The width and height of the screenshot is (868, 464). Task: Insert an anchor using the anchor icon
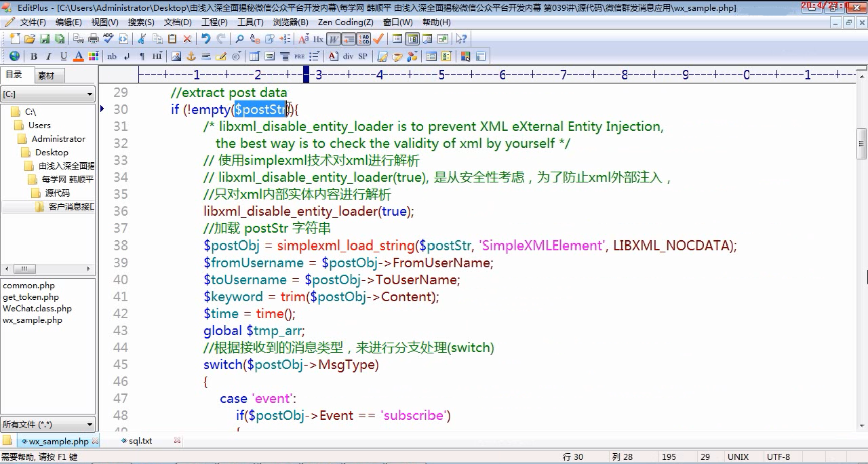tap(191, 56)
